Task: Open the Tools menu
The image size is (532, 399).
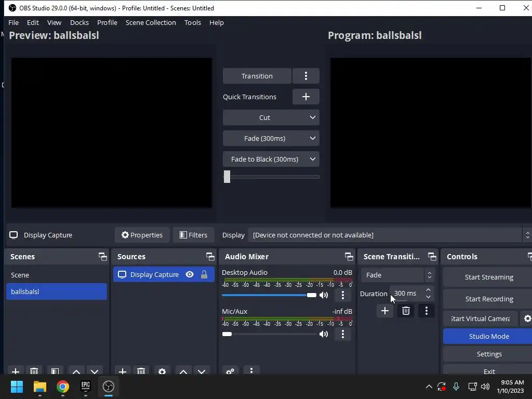Action: [x=193, y=22]
